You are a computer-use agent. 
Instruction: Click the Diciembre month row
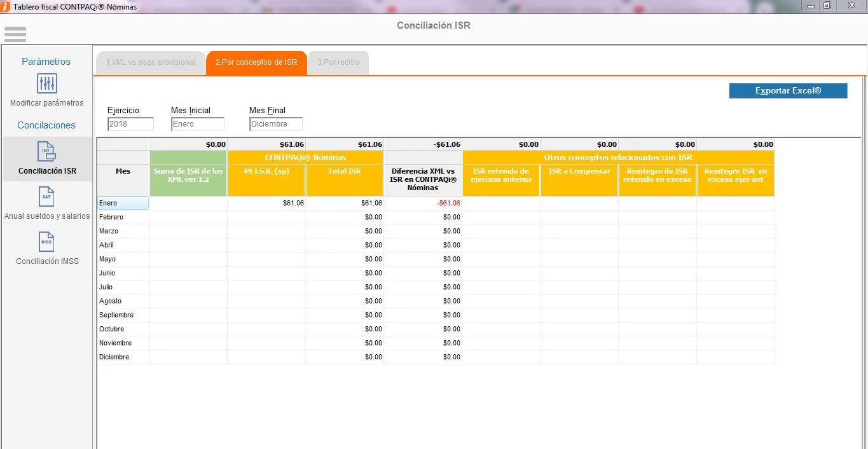[x=123, y=357]
